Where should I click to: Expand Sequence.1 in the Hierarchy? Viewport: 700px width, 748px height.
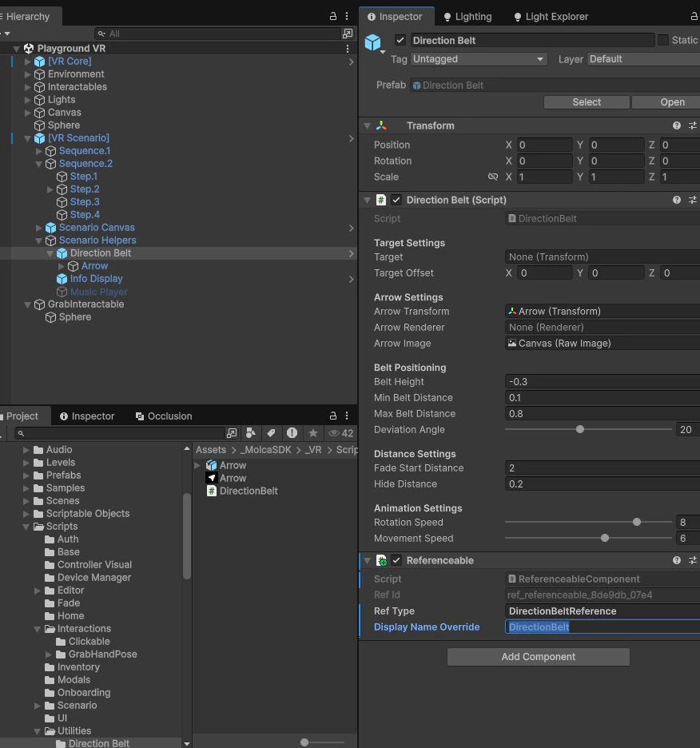coord(39,151)
